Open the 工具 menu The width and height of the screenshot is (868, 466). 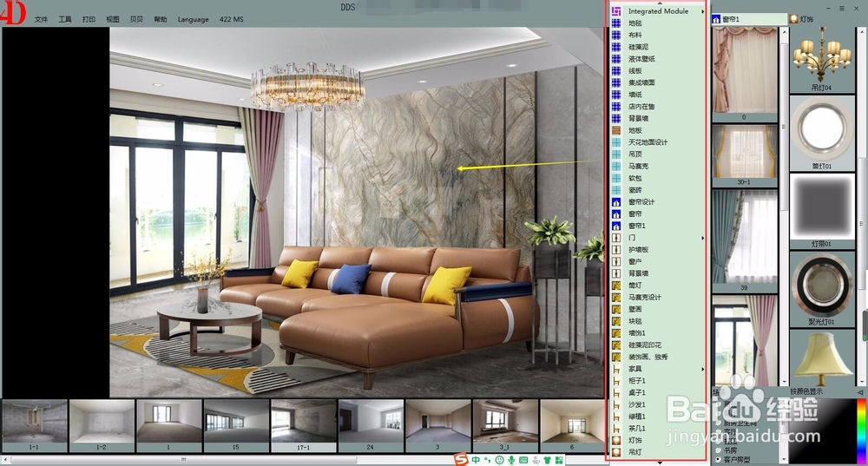click(x=65, y=19)
